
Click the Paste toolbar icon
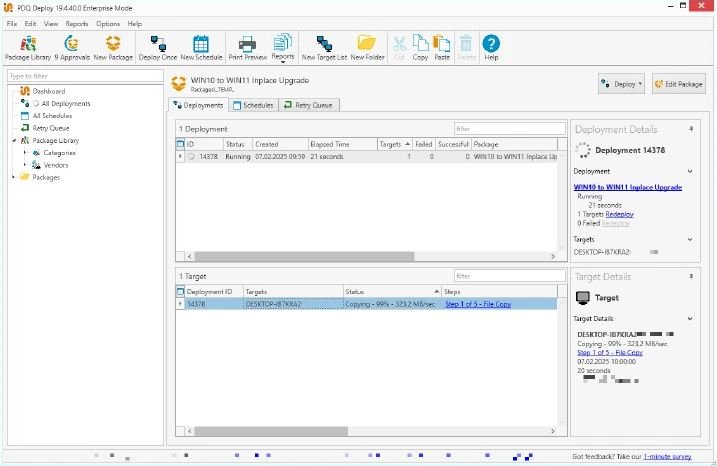(x=442, y=48)
